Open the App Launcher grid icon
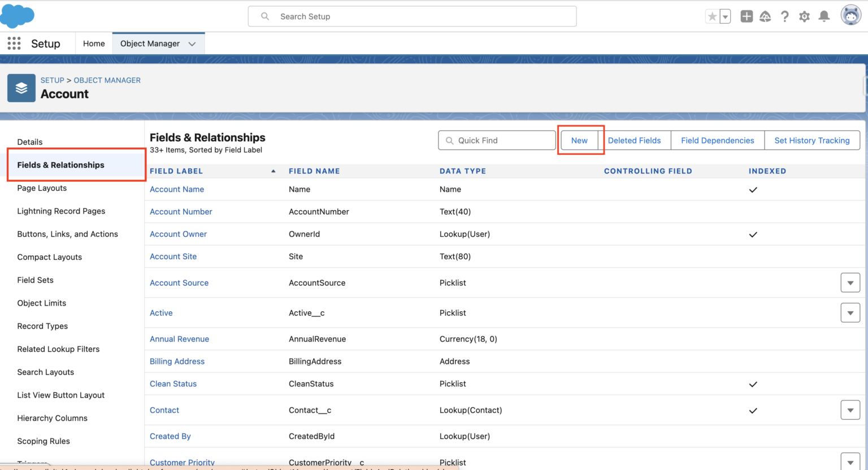This screenshot has height=470, width=868. (x=14, y=43)
